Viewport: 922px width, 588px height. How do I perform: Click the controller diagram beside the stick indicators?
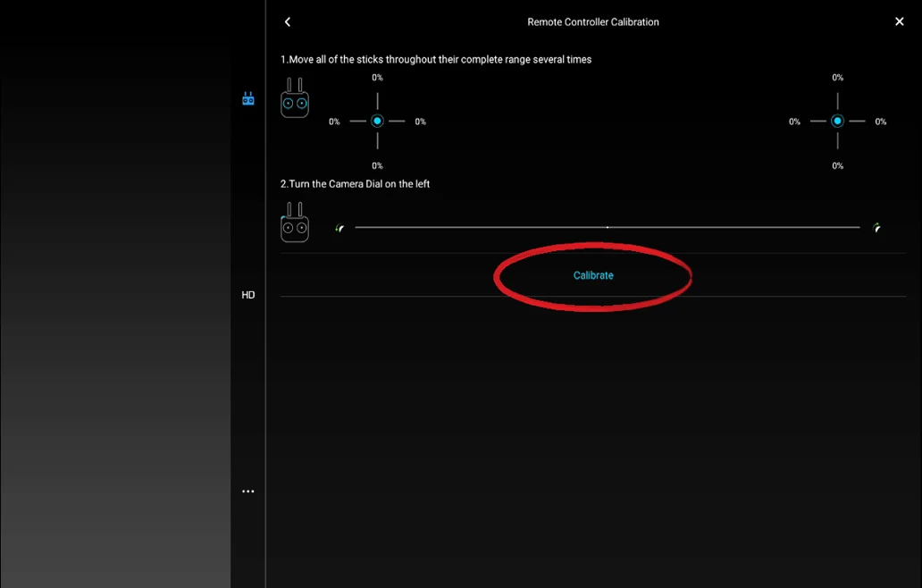coord(295,99)
